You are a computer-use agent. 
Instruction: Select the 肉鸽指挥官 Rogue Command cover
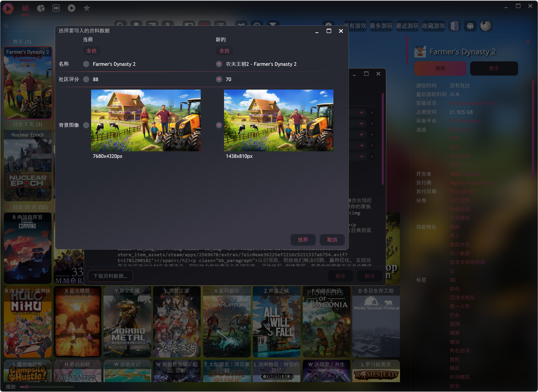[28, 248]
